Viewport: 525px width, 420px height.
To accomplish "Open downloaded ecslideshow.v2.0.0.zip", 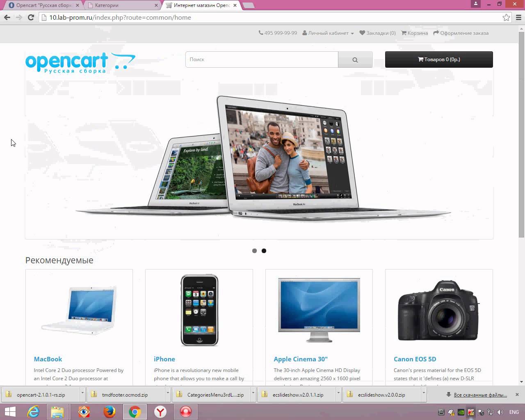I will [x=381, y=395].
